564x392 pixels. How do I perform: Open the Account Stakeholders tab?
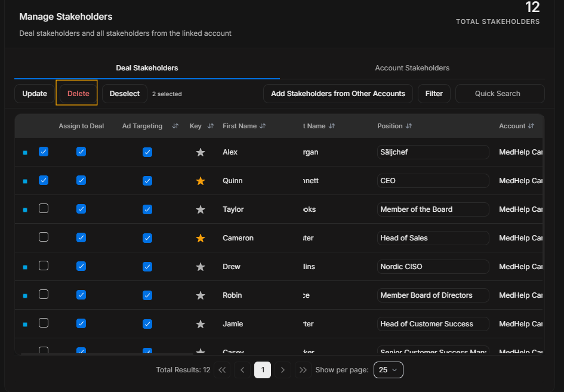coord(412,68)
